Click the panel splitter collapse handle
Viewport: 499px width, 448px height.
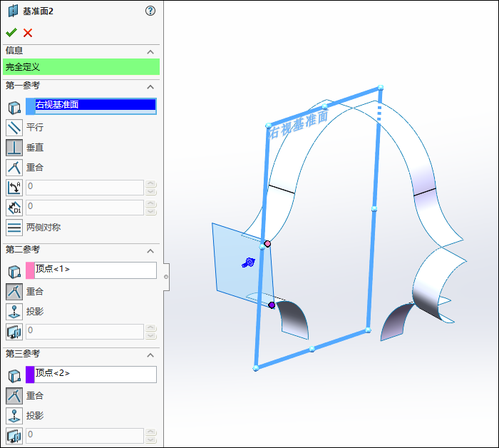(166, 277)
